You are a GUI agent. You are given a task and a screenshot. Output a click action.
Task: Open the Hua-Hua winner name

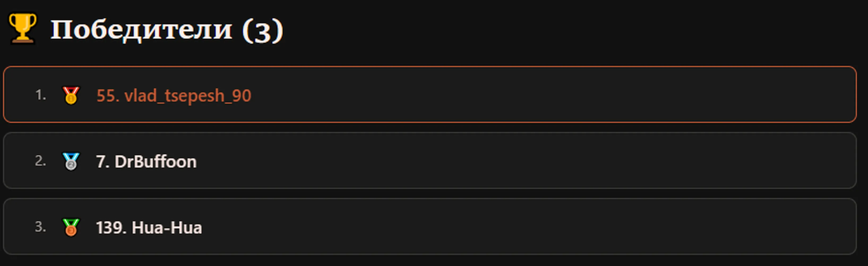167,227
